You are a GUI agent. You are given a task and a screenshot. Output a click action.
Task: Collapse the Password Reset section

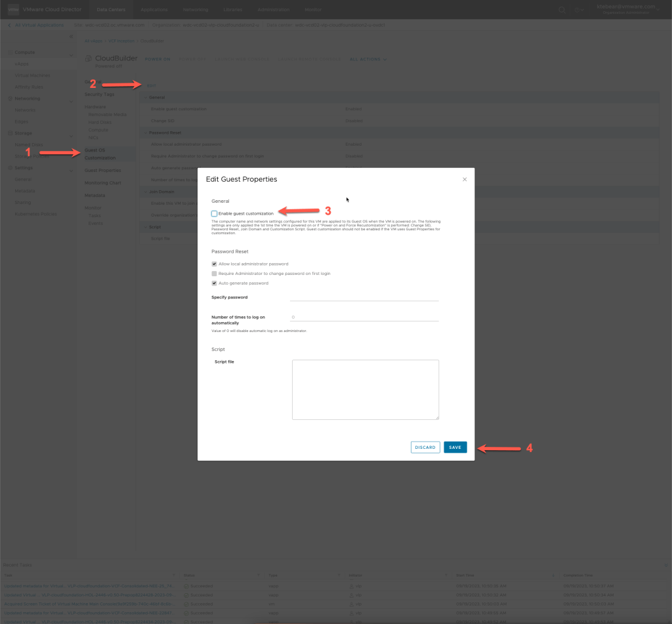point(146,133)
